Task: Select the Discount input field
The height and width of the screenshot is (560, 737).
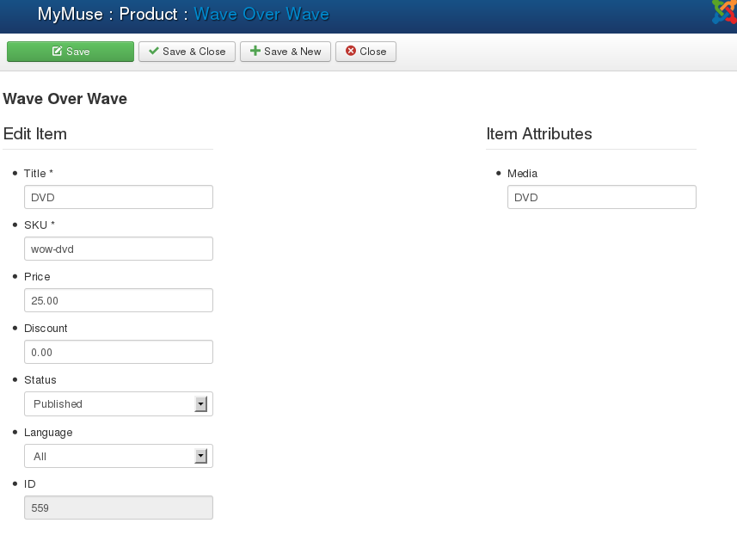Action: coord(119,352)
